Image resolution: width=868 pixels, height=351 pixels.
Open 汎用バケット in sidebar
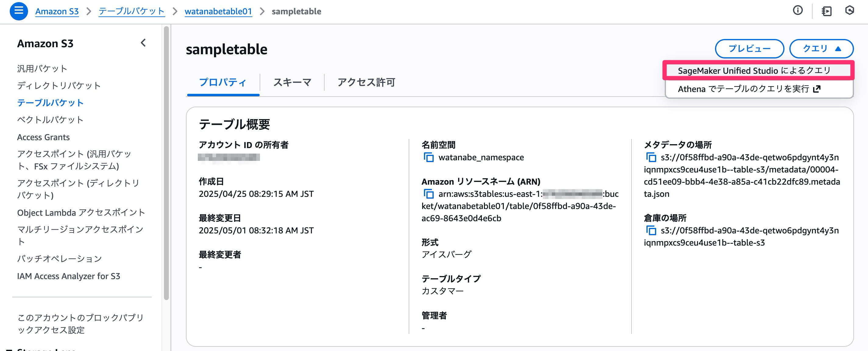[x=42, y=68]
